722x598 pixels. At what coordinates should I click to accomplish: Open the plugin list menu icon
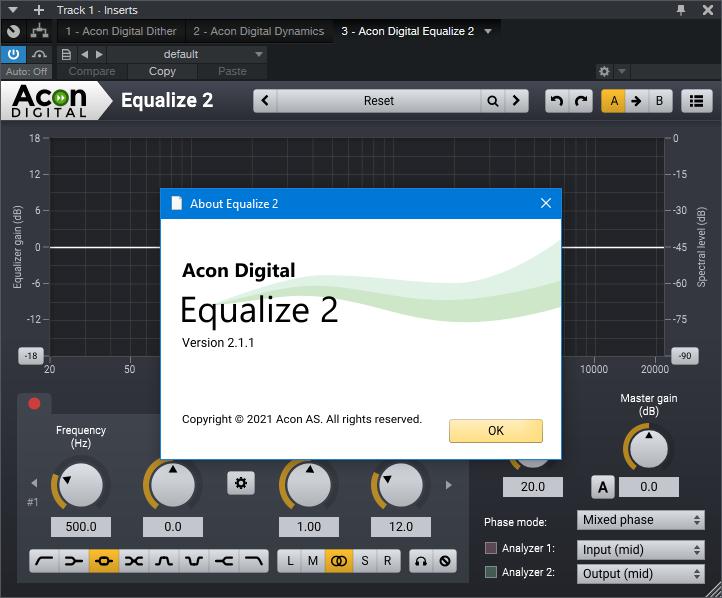(x=696, y=101)
